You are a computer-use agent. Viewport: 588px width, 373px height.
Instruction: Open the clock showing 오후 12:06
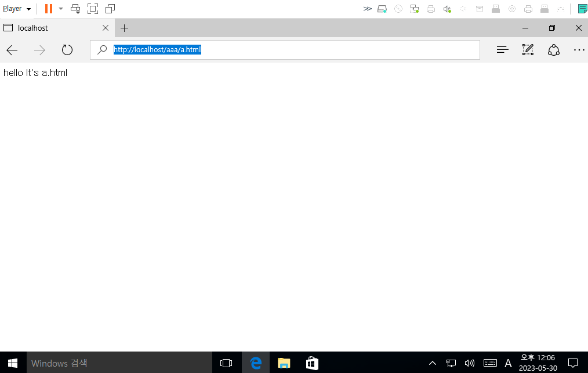(x=538, y=363)
